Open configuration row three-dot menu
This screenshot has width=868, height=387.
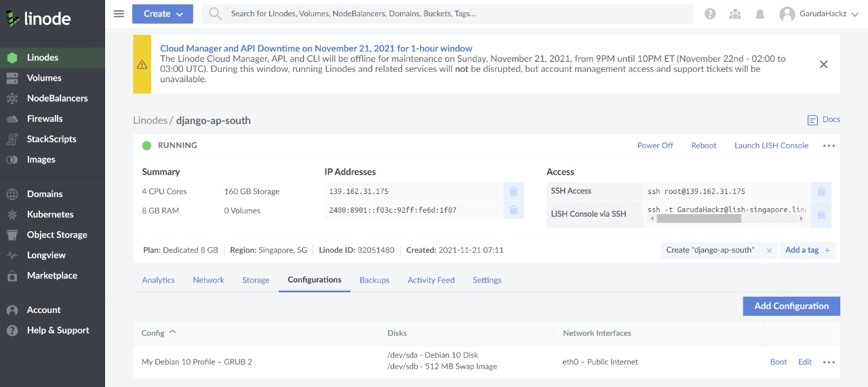pos(829,362)
